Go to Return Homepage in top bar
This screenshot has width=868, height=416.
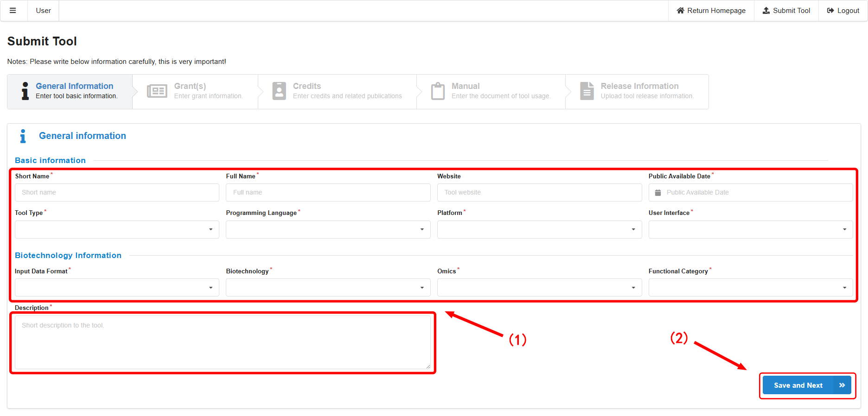(x=711, y=11)
